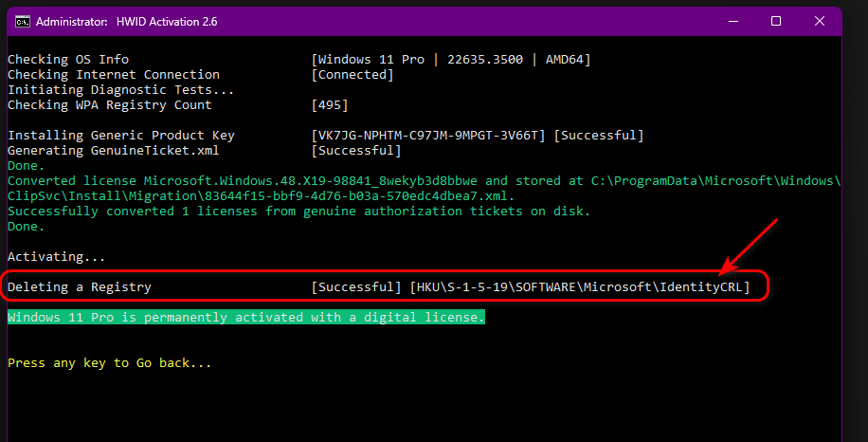Click the 'Checking OS Info' line

click(68, 59)
